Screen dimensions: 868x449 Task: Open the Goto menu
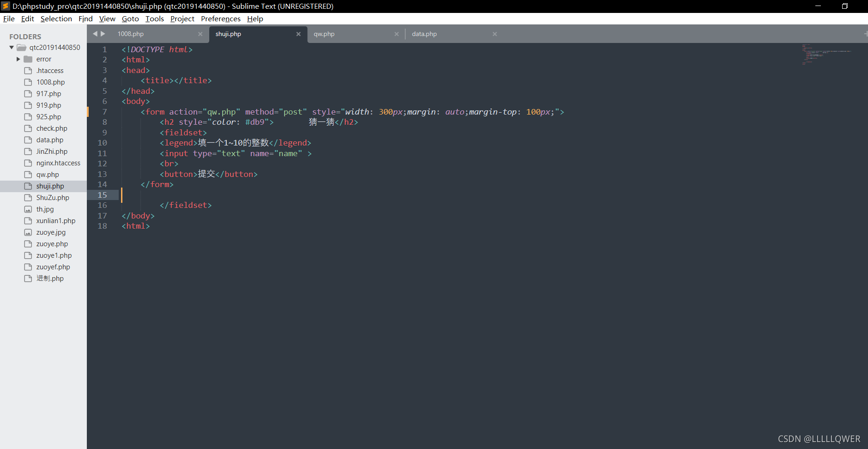(x=130, y=18)
